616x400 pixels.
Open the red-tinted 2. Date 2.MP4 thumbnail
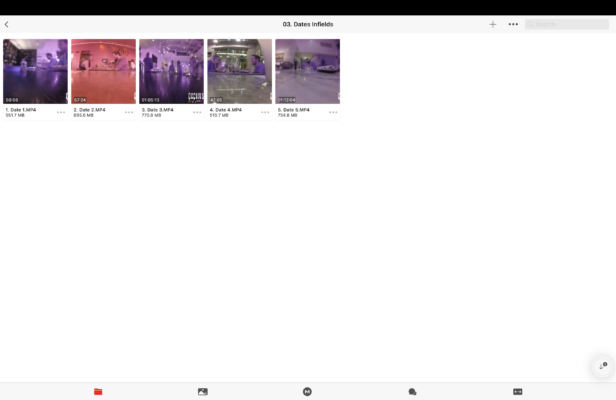coord(104,71)
